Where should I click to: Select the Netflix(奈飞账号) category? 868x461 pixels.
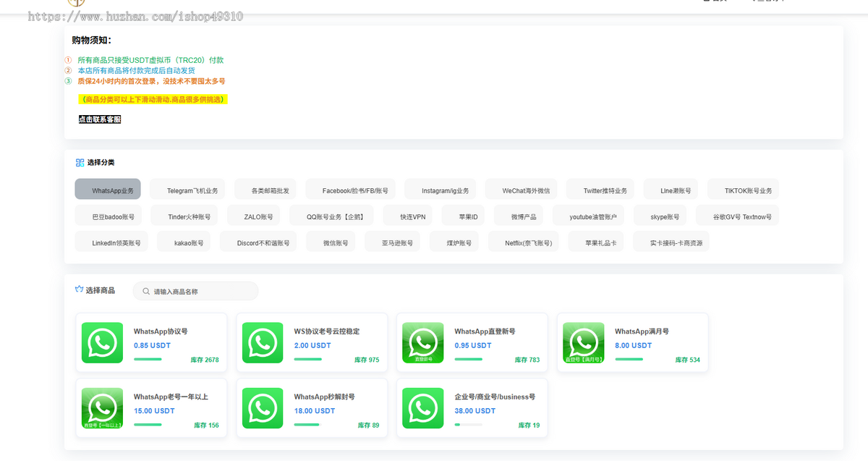[524, 242]
